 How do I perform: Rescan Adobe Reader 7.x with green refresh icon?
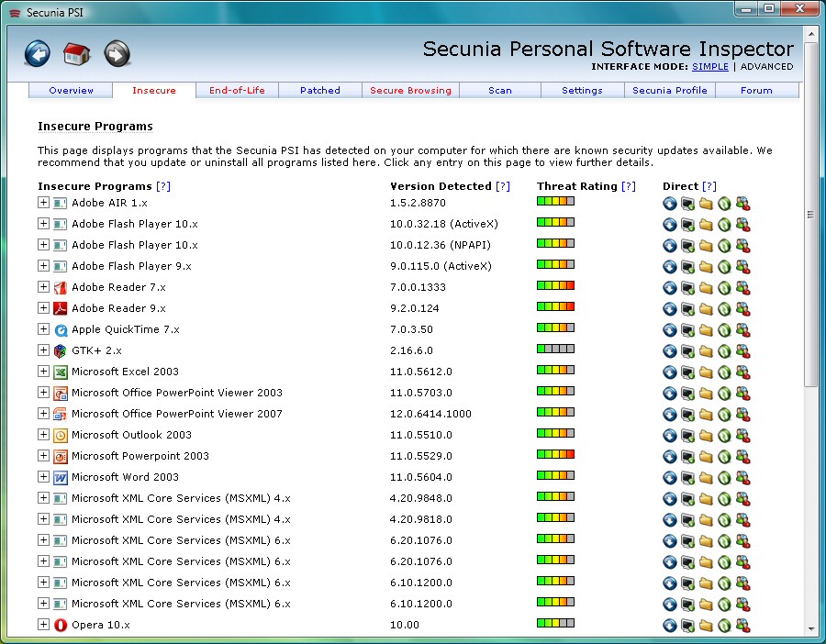[724, 287]
